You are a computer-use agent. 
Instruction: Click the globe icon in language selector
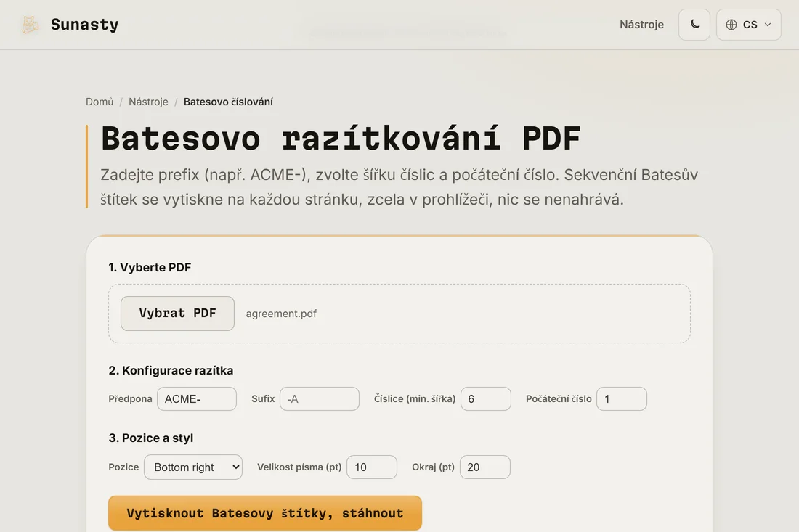coord(731,25)
